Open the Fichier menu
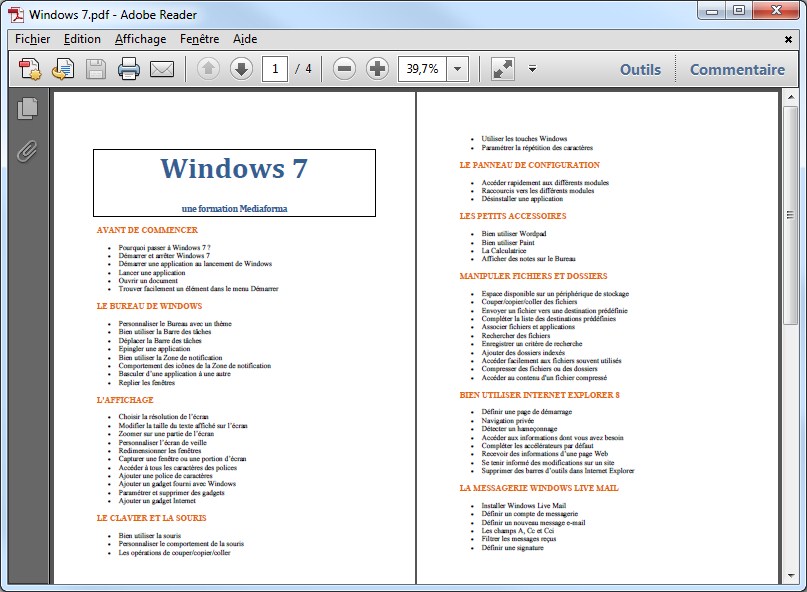 coord(32,39)
